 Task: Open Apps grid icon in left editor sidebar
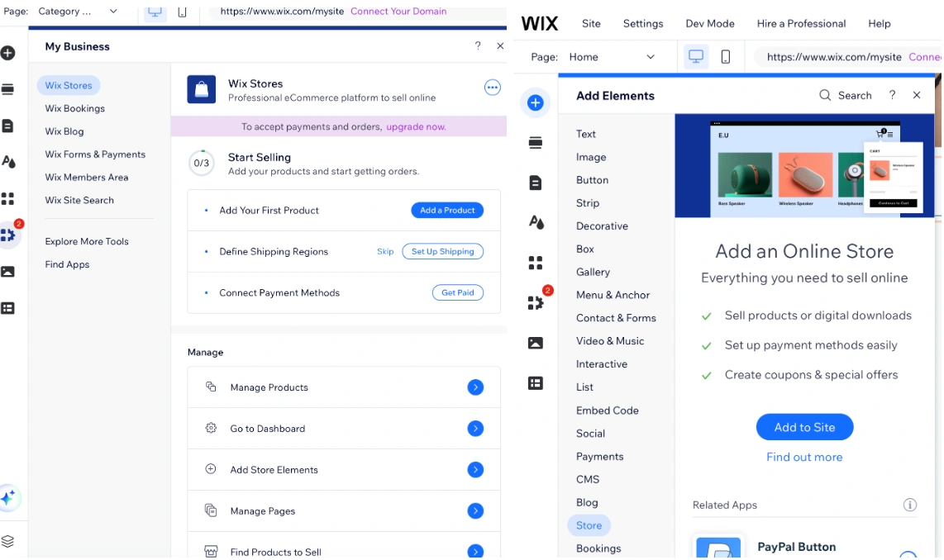coord(7,198)
